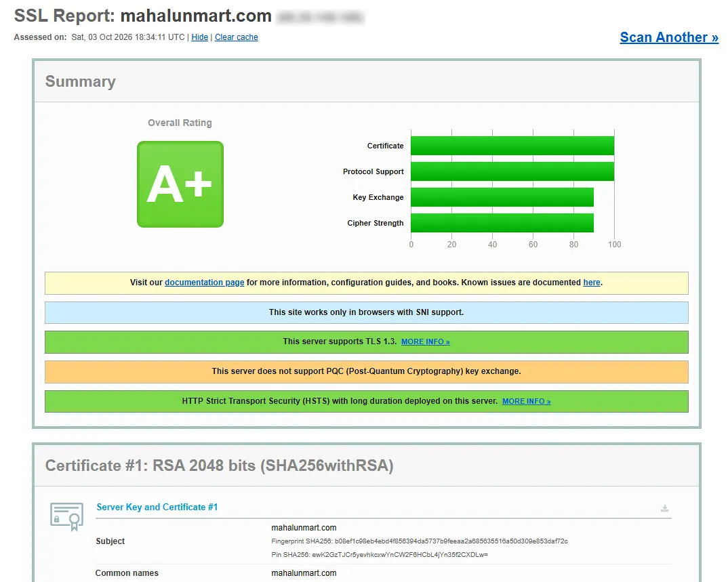Viewport: 728px width, 582px height.
Task: Click the Protocol Support score bar
Action: click(x=512, y=171)
